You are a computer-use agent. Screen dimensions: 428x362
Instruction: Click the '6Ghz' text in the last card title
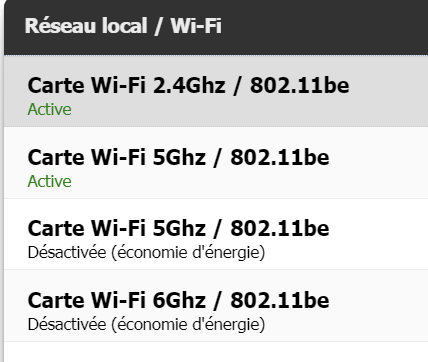(x=179, y=300)
